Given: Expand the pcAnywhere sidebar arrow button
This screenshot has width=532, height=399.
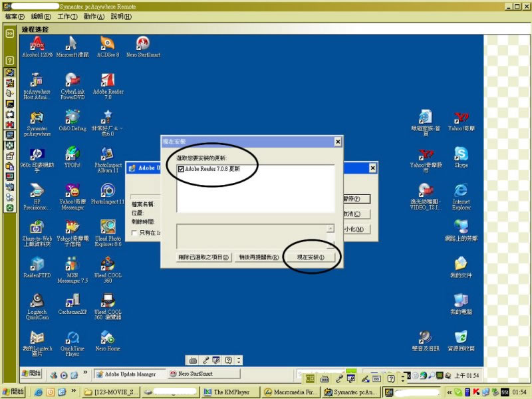Looking at the screenshot, I should tap(10, 33).
